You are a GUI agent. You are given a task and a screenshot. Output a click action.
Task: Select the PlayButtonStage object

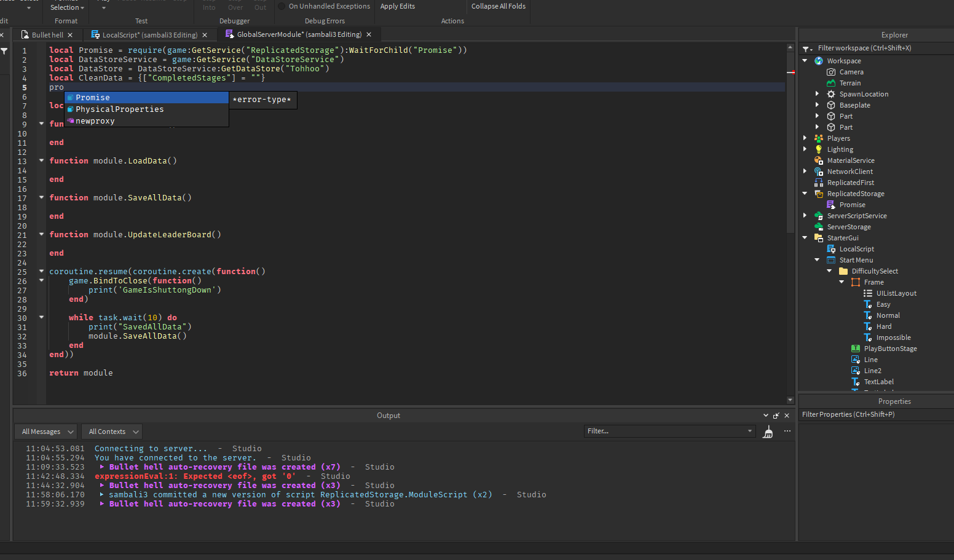click(x=889, y=348)
